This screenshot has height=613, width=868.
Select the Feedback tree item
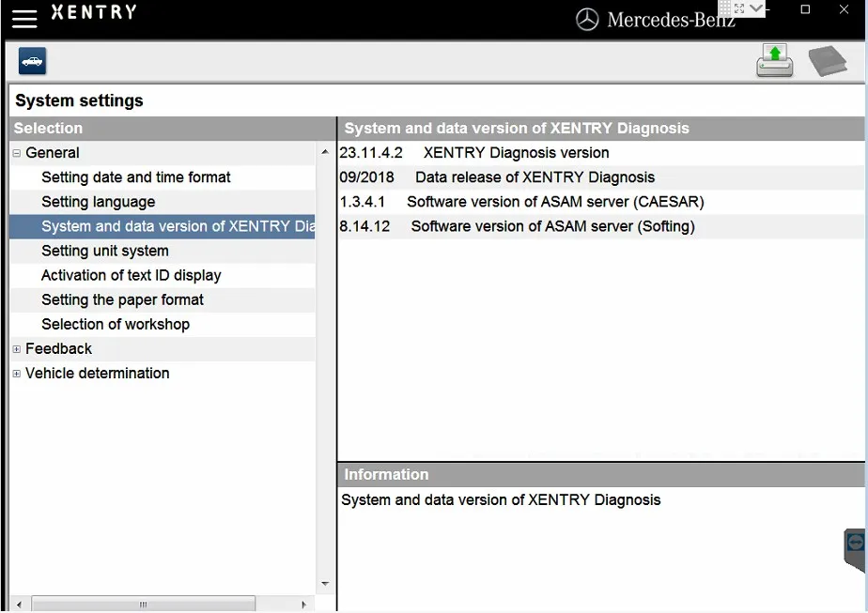pyautogui.click(x=58, y=348)
